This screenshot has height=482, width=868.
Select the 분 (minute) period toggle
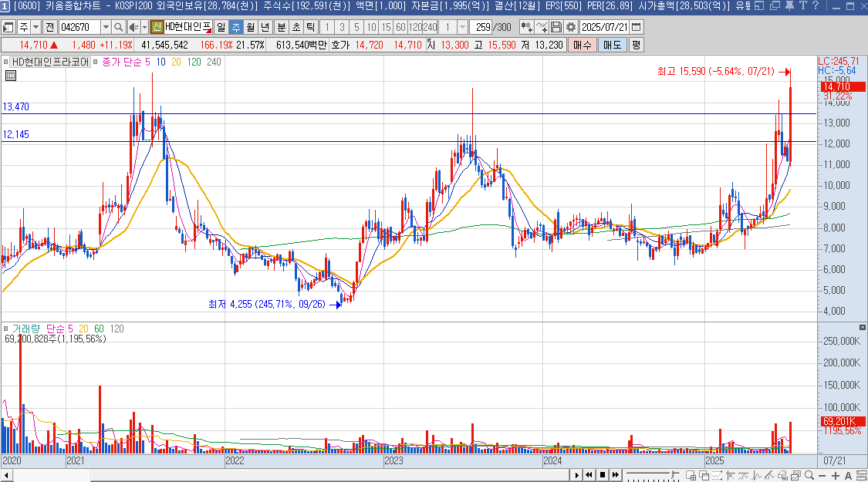(281, 27)
